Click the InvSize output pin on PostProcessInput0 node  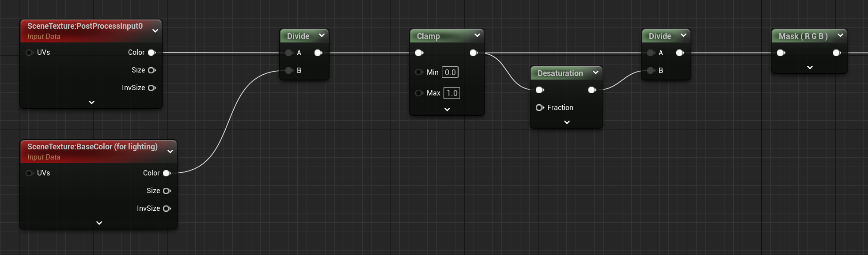coord(152,88)
